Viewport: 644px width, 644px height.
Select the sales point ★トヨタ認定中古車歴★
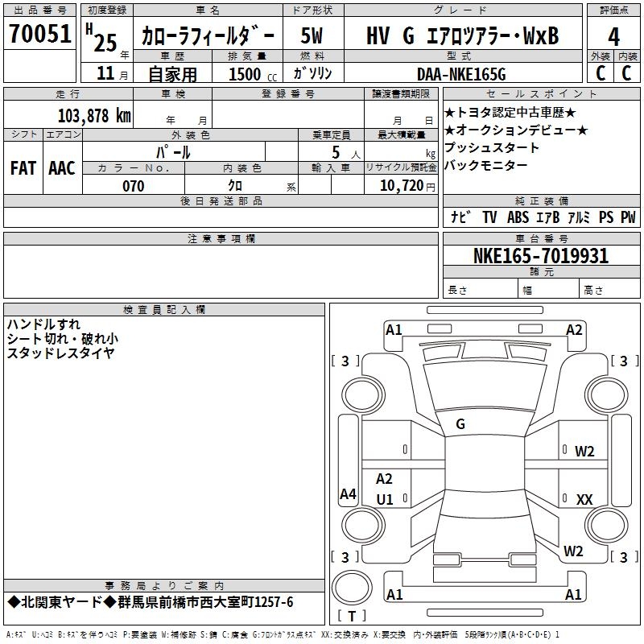510,113
